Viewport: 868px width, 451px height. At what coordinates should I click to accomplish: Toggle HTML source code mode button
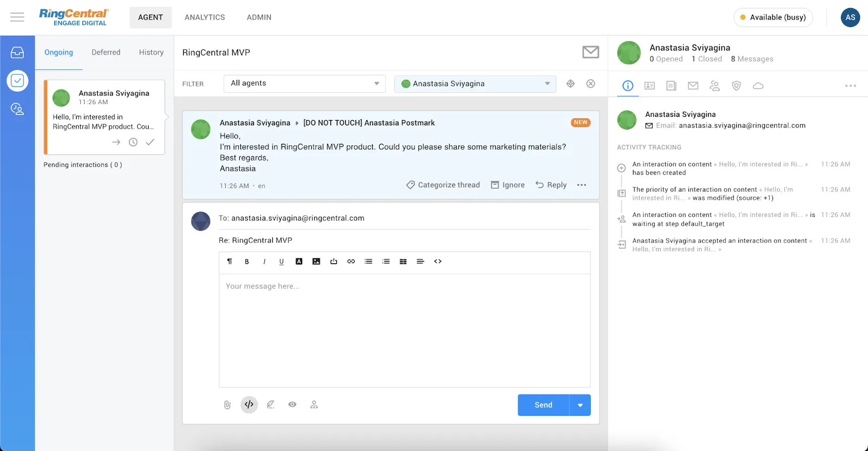(249, 404)
